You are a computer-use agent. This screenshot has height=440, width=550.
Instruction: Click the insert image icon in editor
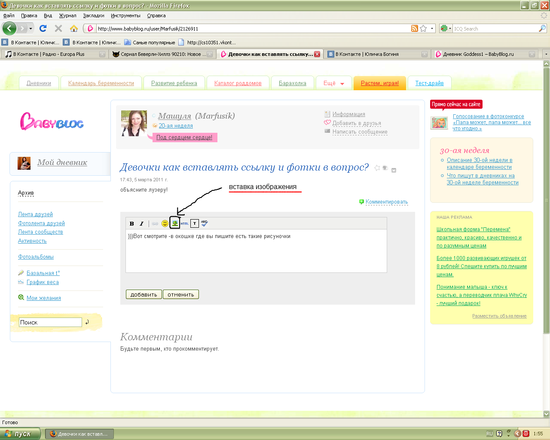click(175, 223)
